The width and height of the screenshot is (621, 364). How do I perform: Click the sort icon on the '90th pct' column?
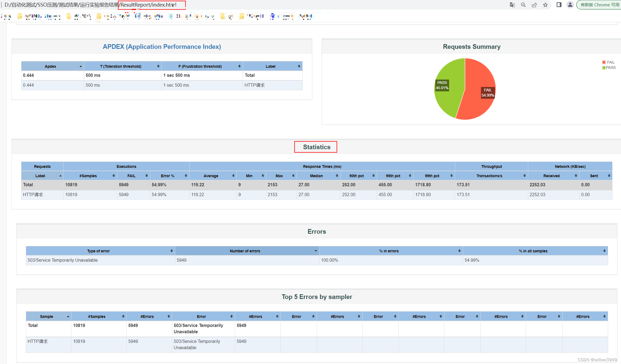click(x=374, y=176)
